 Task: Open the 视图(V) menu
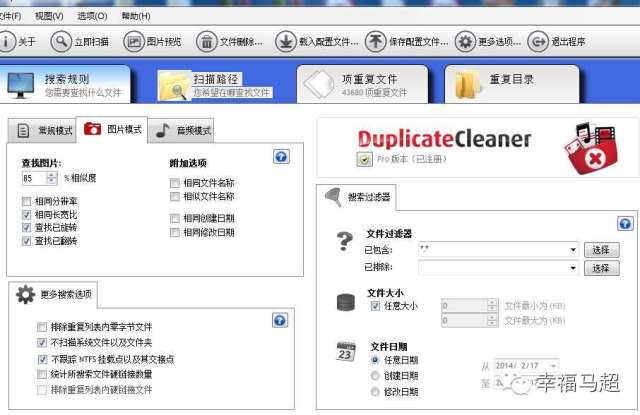tap(49, 16)
